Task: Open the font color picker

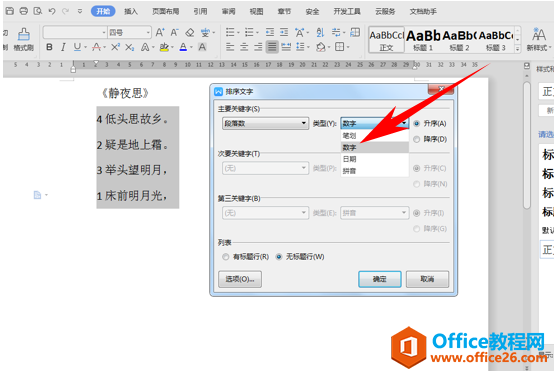Action: coord(183,47)
